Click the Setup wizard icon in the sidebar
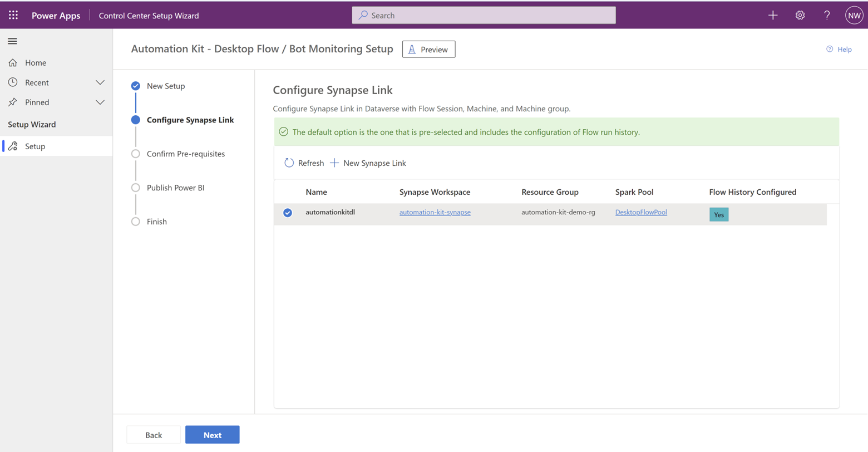 (x=13, y=146)
